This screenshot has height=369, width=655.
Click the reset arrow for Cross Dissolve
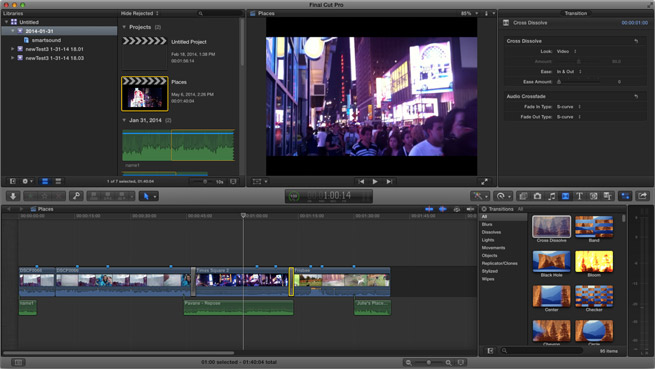point(636,41)
